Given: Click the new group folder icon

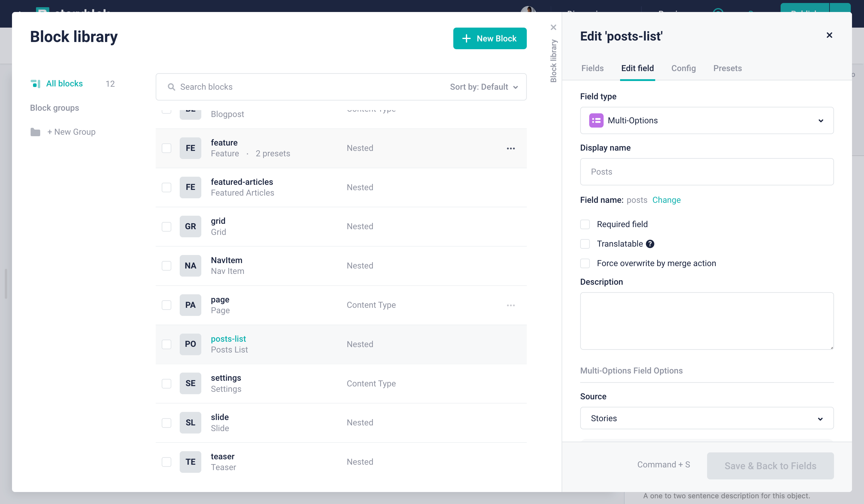Looking at the screenshot, I should point(35,132).
